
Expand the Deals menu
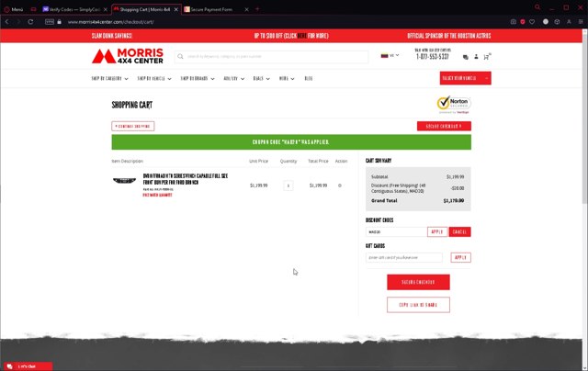[x=261, y=79]
